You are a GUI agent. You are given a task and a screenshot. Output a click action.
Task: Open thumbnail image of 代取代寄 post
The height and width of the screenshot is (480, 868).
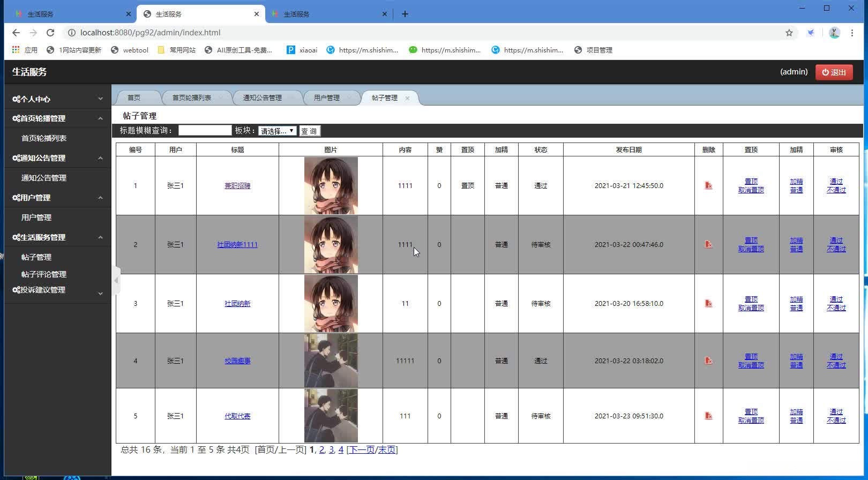(x=331, y=416)
